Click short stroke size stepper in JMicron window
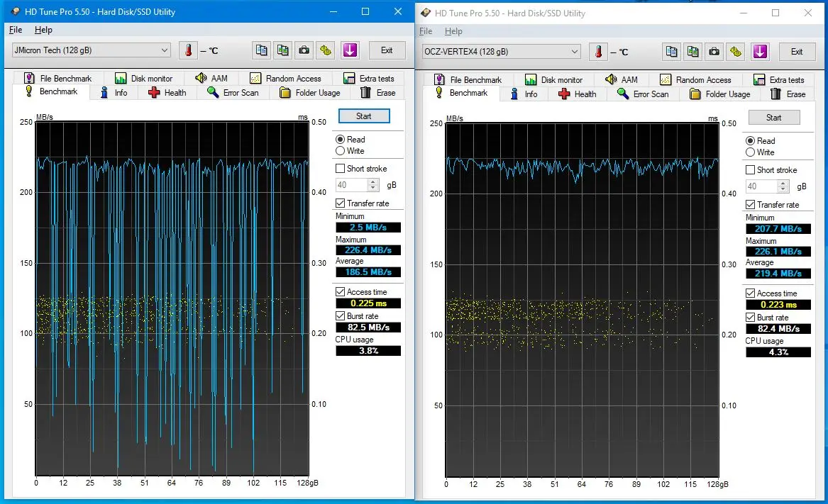828x504 pixels. coord(374,185)
